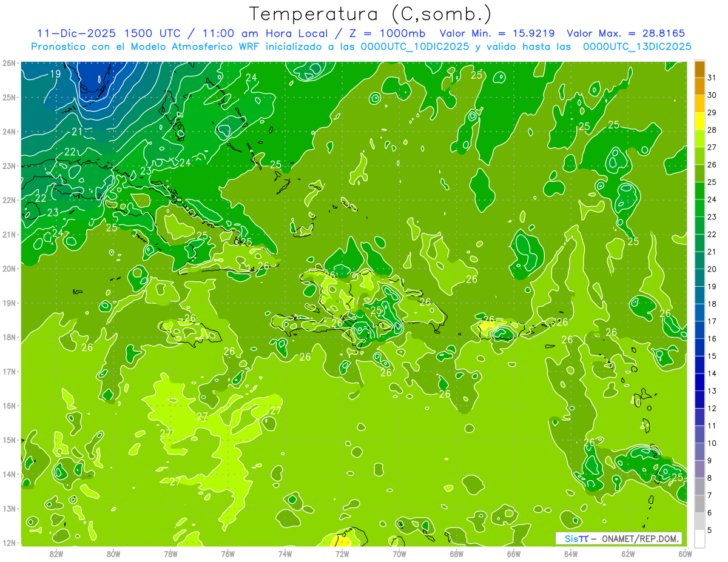Screen dimensions: 728x562
Task: Click the '26N' latitude axis label
Action: coord(9,62)
